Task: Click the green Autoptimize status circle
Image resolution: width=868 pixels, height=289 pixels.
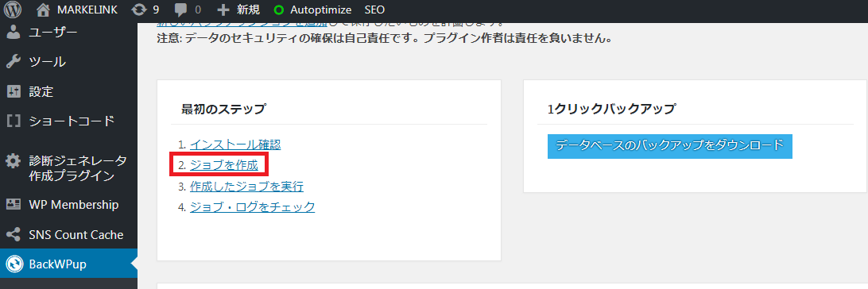Action: (x=278, y=10)
